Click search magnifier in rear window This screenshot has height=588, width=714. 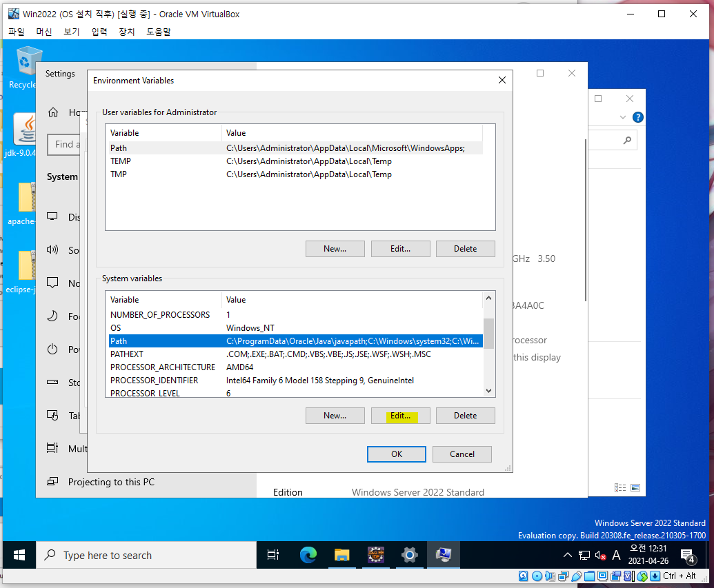(628, 141)
